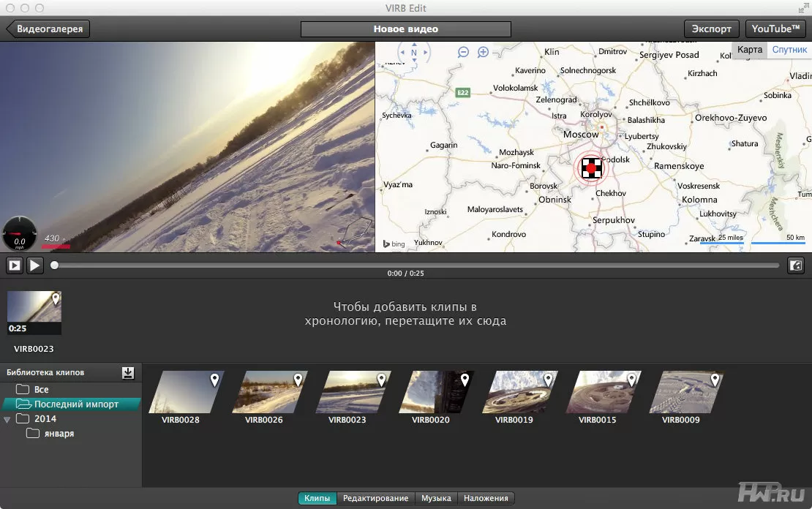The width and height of the screenshot is (812, 509).
Task: Click the bing logo on map
Action: (394, 244)
